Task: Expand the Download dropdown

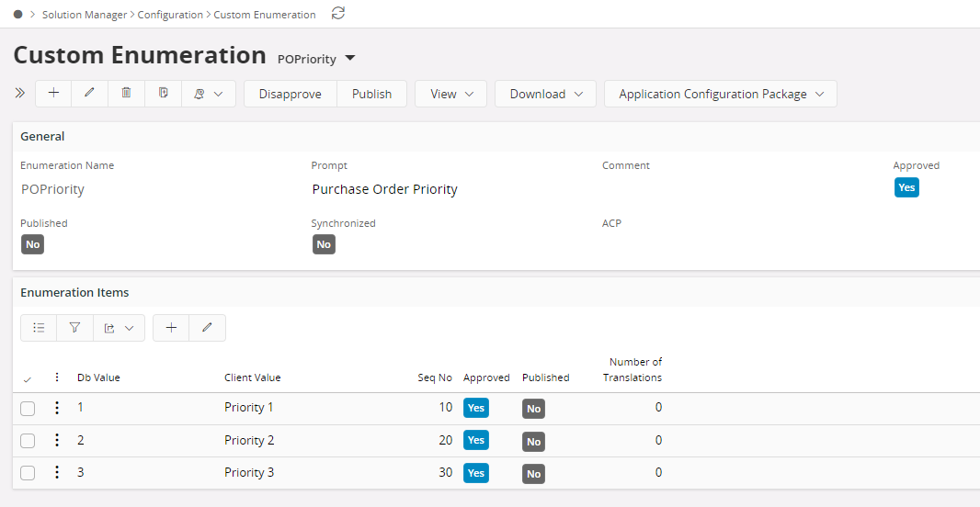Action: click(x=545, y=94)
